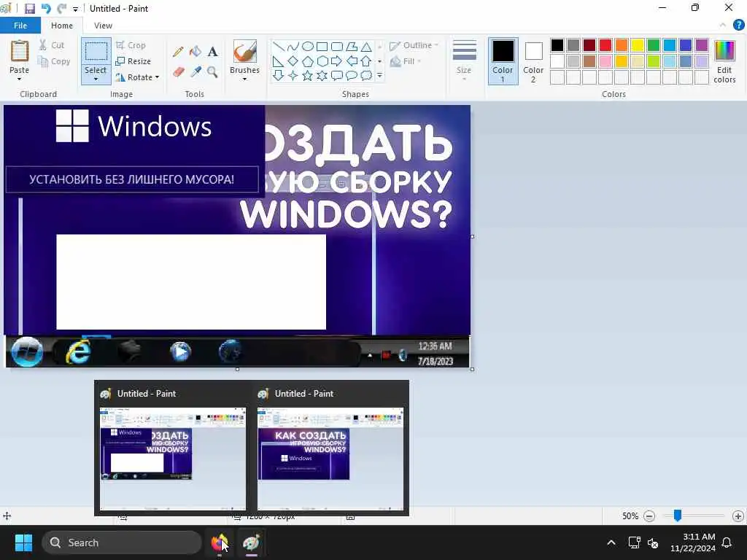Expand the Shapes gallery more arrow
The image size is (747, 560).
pos(379,75)
